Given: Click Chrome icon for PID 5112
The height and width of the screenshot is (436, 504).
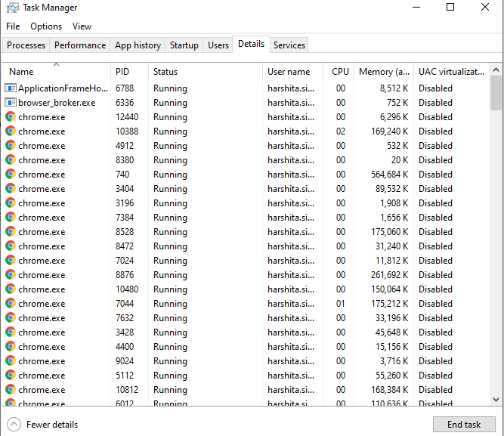Looking at the screenshot, I should pyautogui.click(x=11, y=376).
